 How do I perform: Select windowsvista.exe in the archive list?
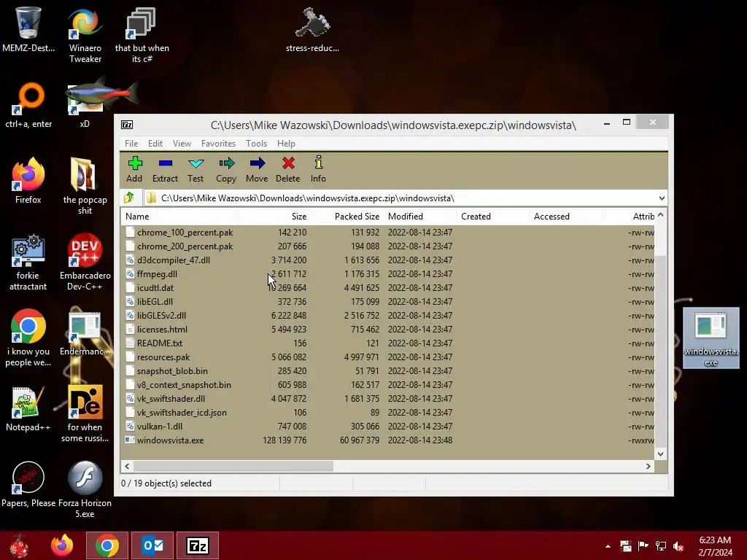pyautogui.click(x=170, y=440)
